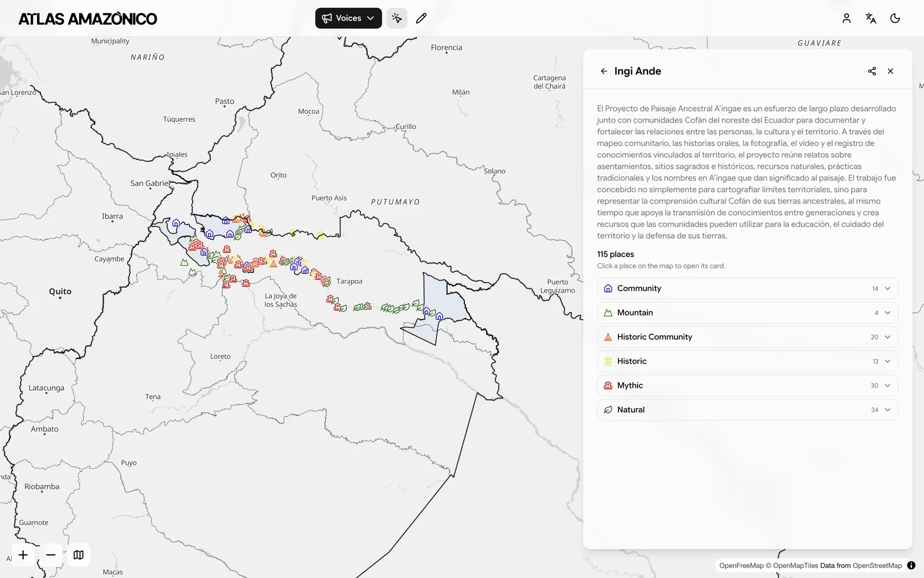Expand the Community category chevron

point(888,288)
